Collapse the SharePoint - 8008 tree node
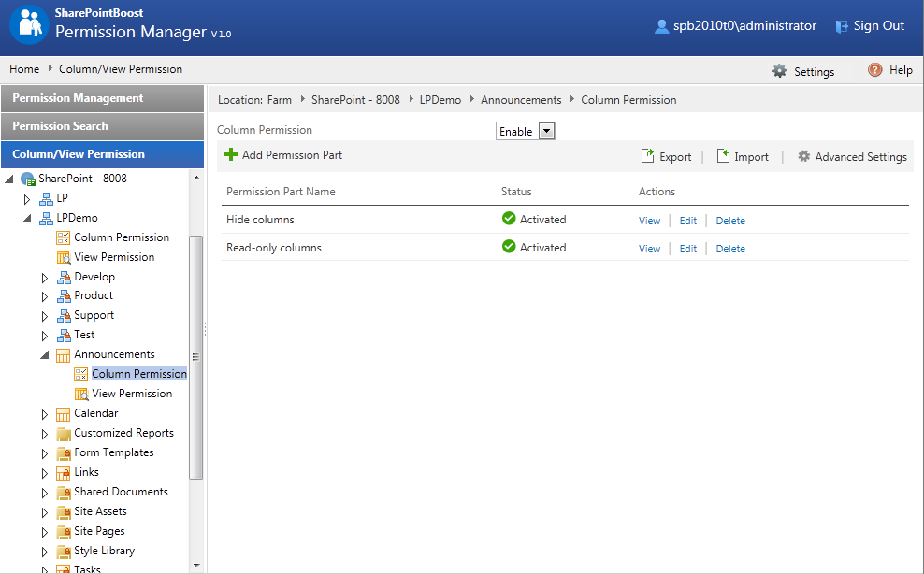This screenshot has height=574, width=924. point(8,179)
